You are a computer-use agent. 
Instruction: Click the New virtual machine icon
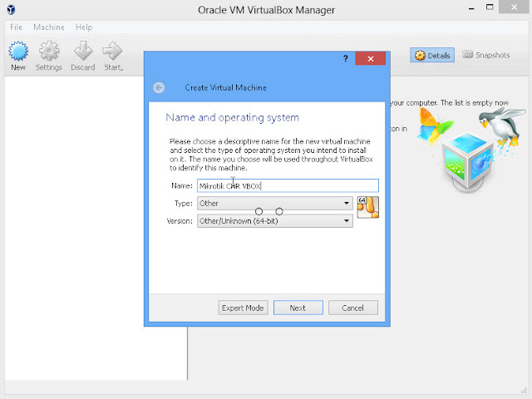pos(18,56)
